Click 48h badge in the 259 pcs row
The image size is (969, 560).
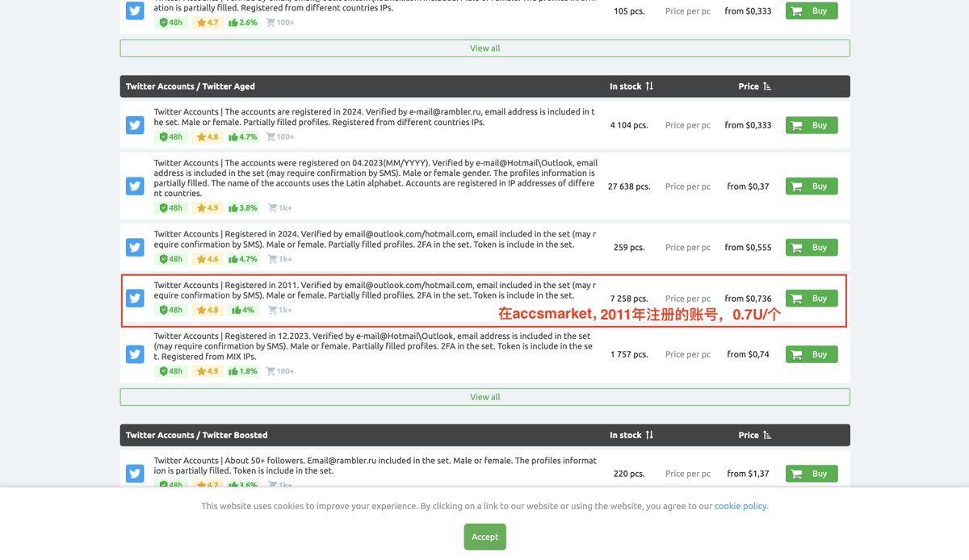coord(171,260)
